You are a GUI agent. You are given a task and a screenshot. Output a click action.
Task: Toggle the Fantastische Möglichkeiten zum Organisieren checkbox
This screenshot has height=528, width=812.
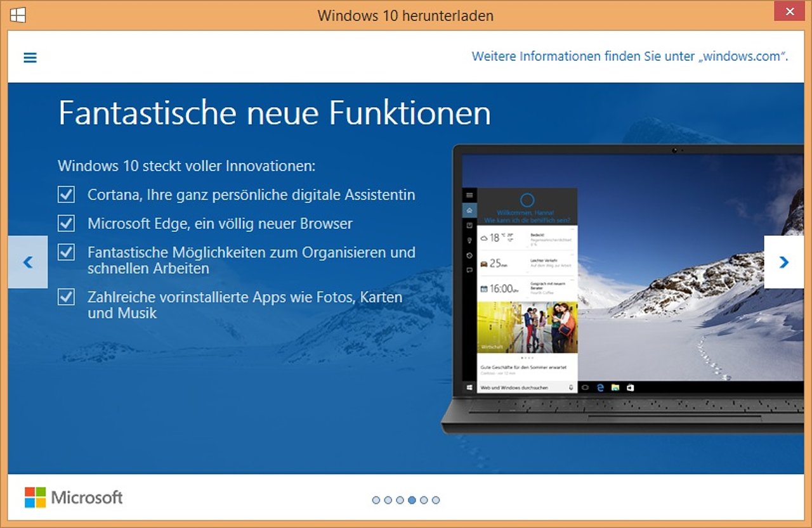coord(66,252)
